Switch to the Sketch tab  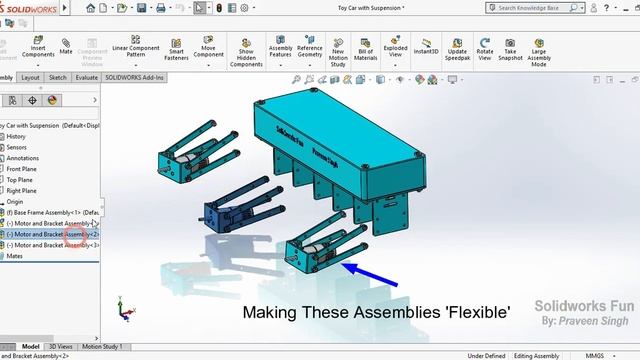pos(58,78)
